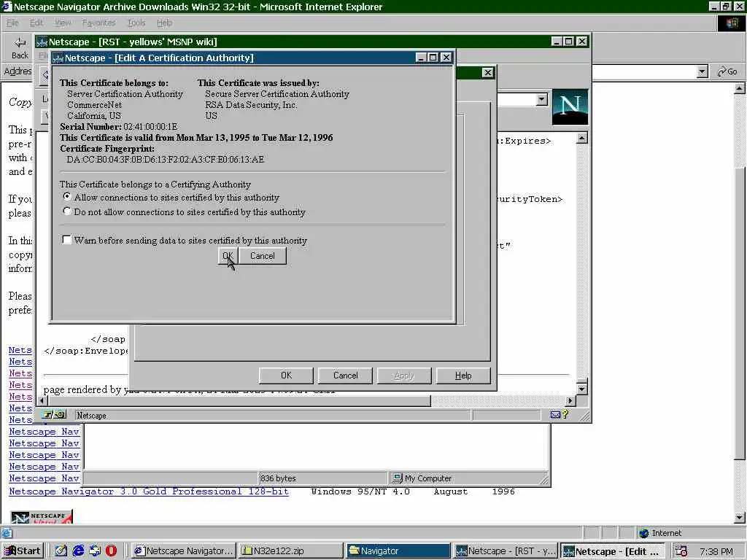The height and width of the screenshot is (560, 747).
Task: Click the Help button in preferences dialog
Action: pyautogui.click(x=463, y=376)
